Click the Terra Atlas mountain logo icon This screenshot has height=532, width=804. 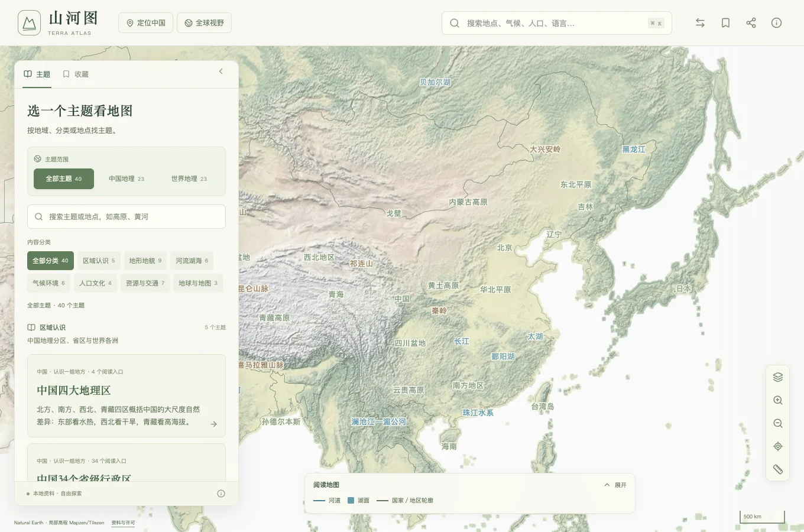(x=29, y=23)
